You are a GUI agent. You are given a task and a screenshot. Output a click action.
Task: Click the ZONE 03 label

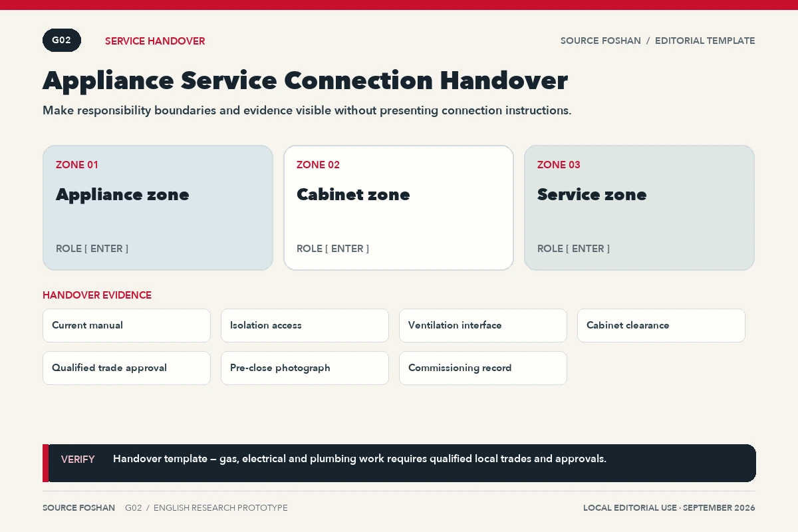pos(559,165)
